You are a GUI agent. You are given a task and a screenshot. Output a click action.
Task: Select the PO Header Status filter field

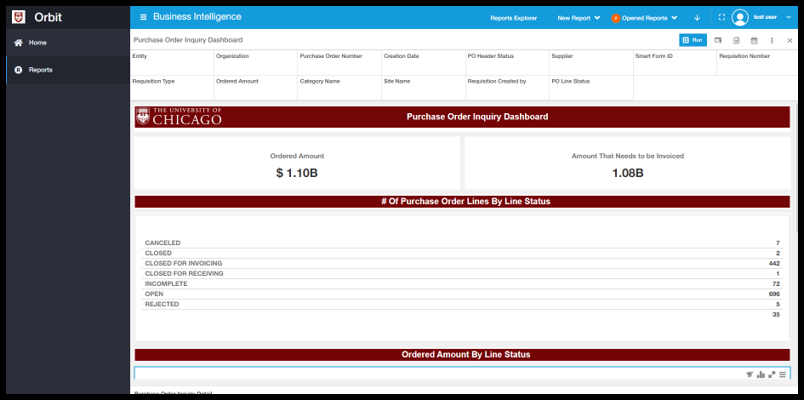pos(507,63)
